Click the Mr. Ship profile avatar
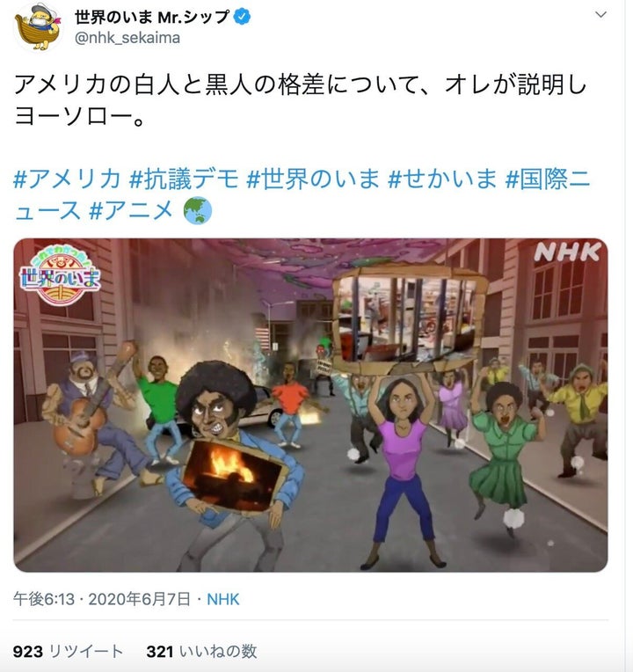 38,26
